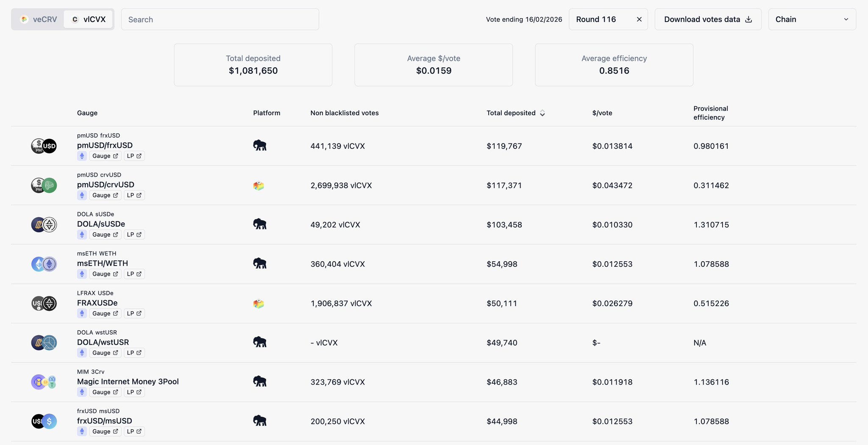Click the elephant platform icon for pmUSD/frxUSD
The width and height of the screenshot is (868, 445).
(x=259, y=146)
